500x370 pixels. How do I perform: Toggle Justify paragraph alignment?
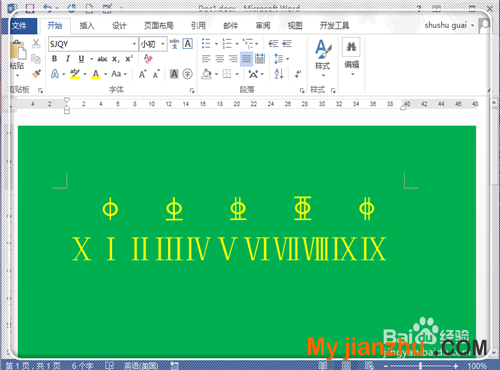pyautogui.click(x=246, y=59)
